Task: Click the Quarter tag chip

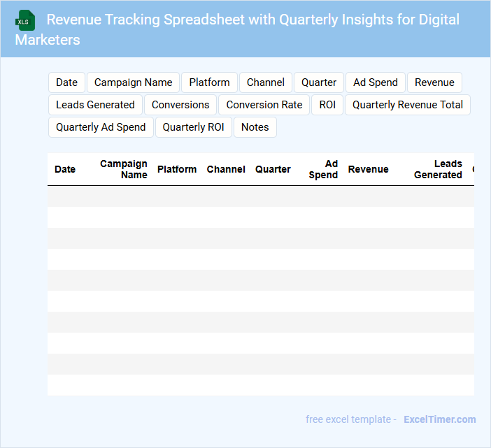Action: pyautogui.click(x=319, y=82)
